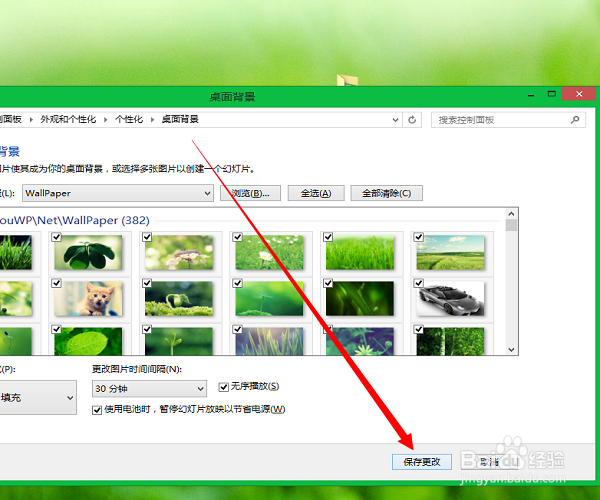
Task: Click the scroll down arrow of wallpaper list
Action: pyautogui.click(x=511, y=349)
